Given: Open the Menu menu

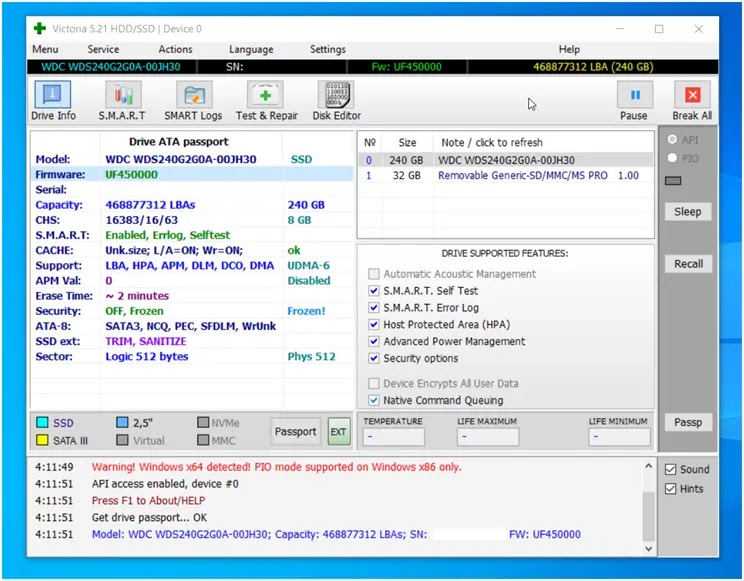Looking at the screenshot, I should [45, 49].
